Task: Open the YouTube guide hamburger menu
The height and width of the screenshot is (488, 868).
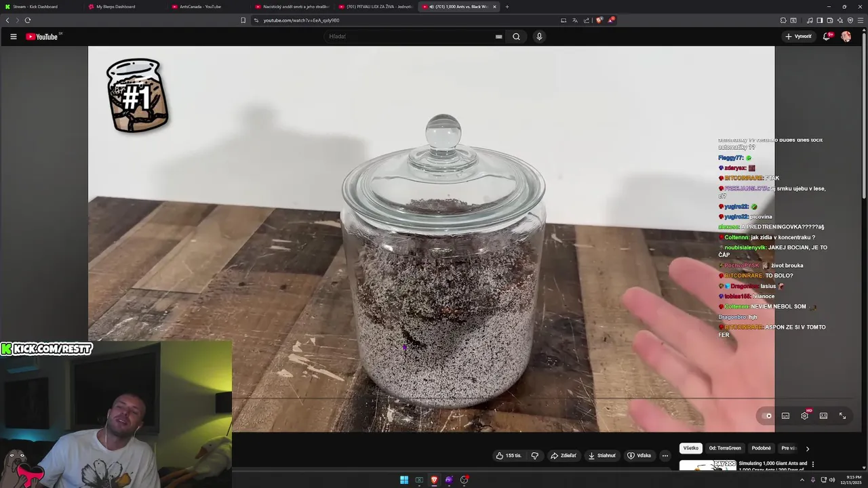Action: click(13, 37)
